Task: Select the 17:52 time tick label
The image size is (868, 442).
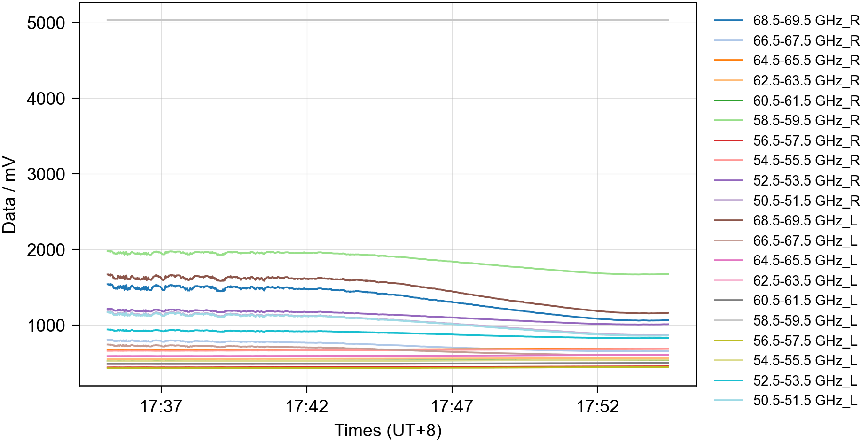Action: [597, 406]
